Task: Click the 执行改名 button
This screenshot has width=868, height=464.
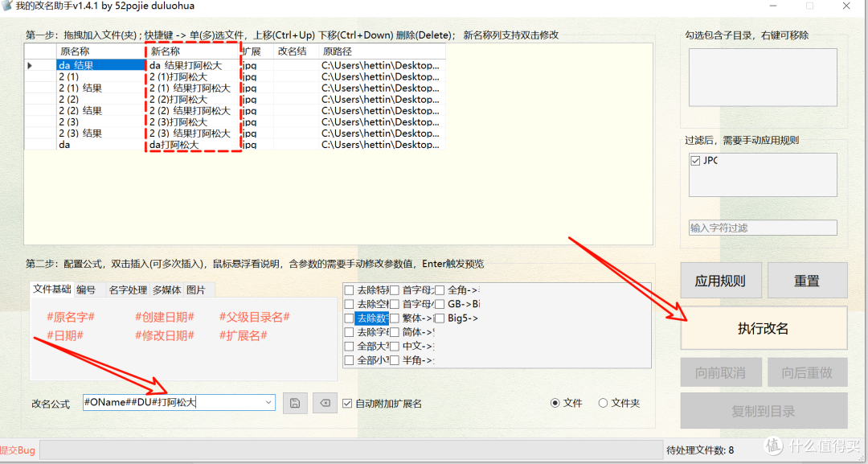Action: pyautogui.click(x=764, y=328)
